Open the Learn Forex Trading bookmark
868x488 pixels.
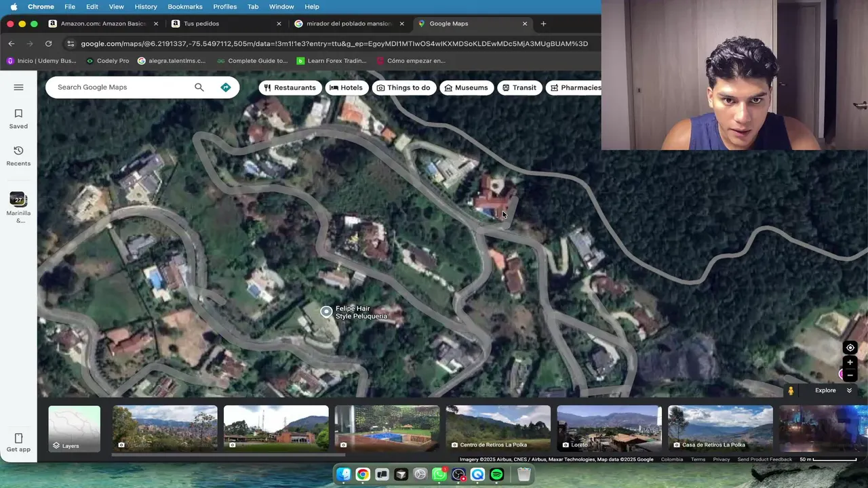pos(331,60)
